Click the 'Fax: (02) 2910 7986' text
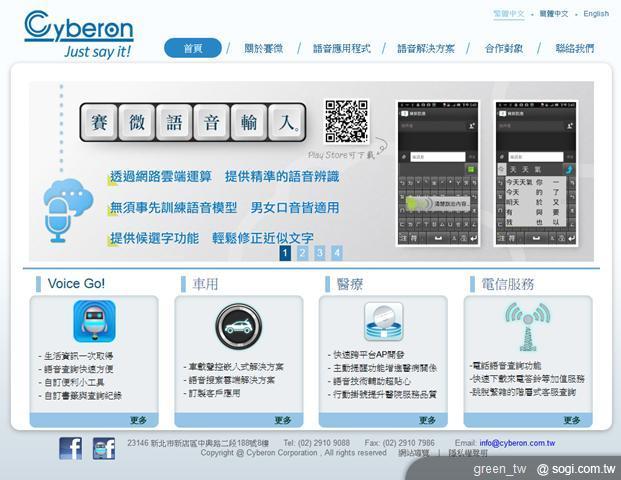Viewport: 621px width, 480px height. 400,443
